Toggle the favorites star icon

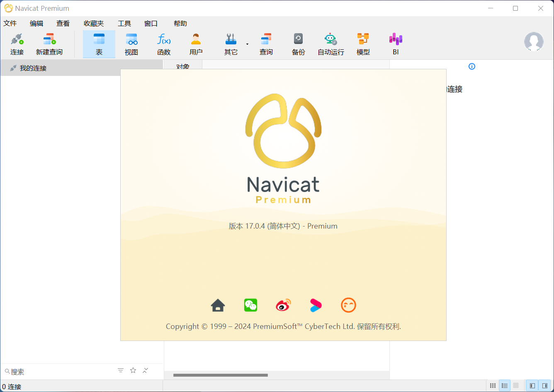click(x=133, y=370)
